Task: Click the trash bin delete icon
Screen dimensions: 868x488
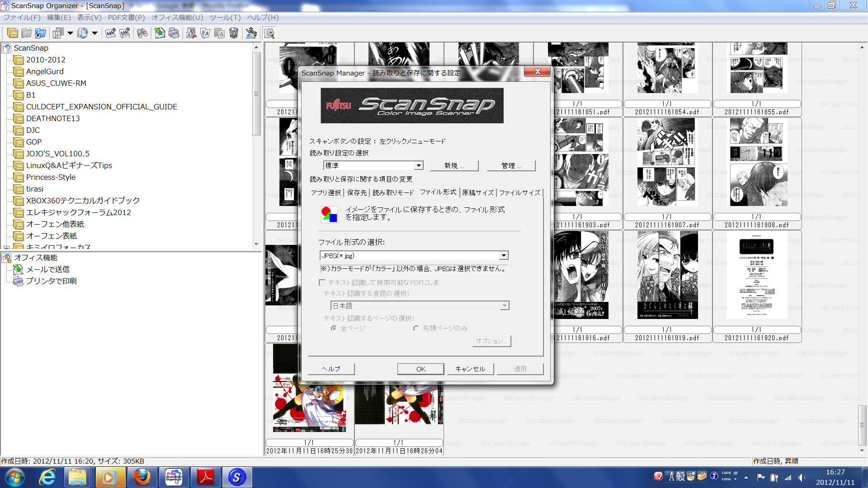Action: (x=234, y=33)
